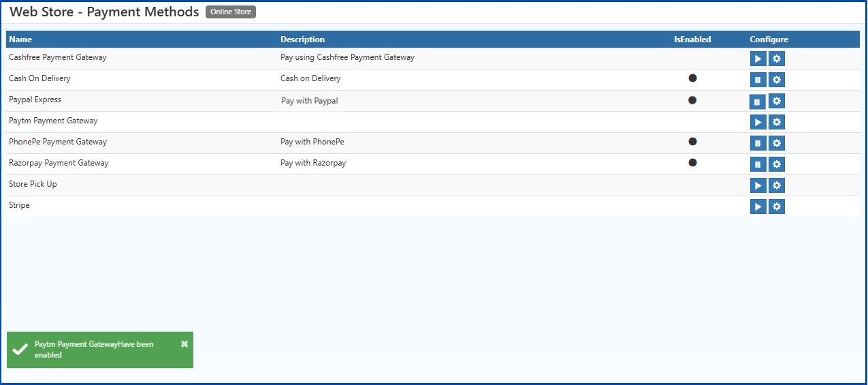The height and width of the screenshot is (385, 868).
Task: Configure Store Pick Up gear icon
Action: tap(777, 185)
